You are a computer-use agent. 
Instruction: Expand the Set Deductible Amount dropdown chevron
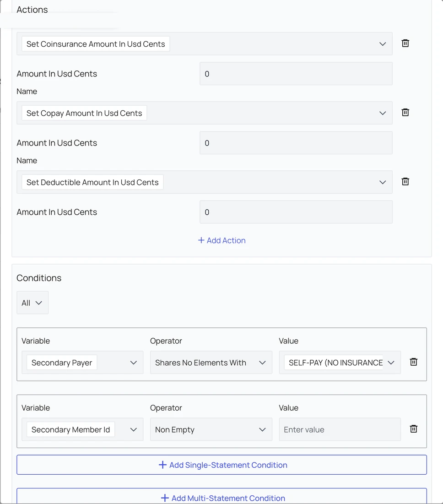(x=382, y=182)
